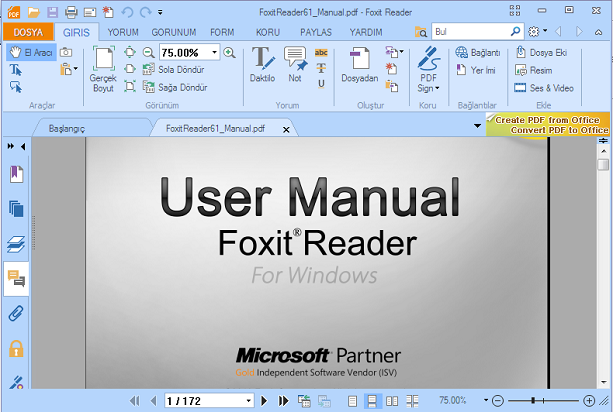Screen dimensions: 613x412
Task: Switch to the YORUM ribbon tab
Action: (x=123, y=32)
